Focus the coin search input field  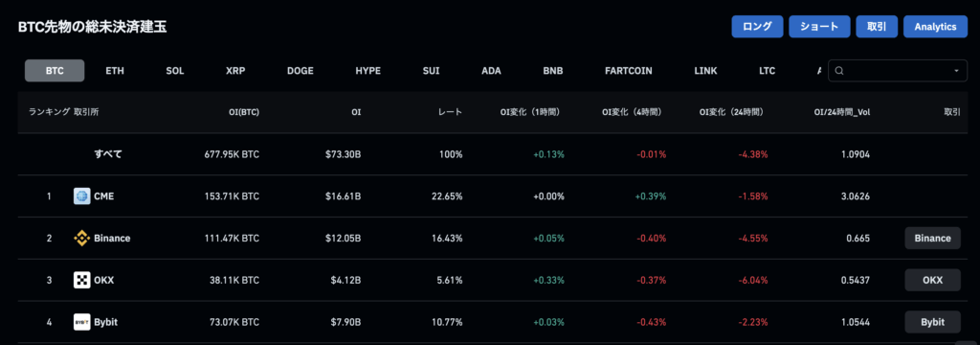pos(897,71)
